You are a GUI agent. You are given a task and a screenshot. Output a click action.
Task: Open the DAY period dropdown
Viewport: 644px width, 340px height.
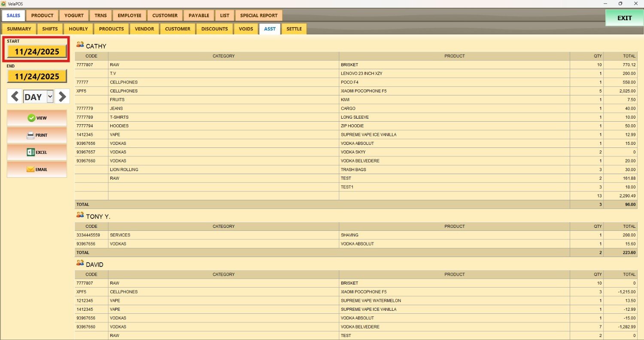[50, 97]
